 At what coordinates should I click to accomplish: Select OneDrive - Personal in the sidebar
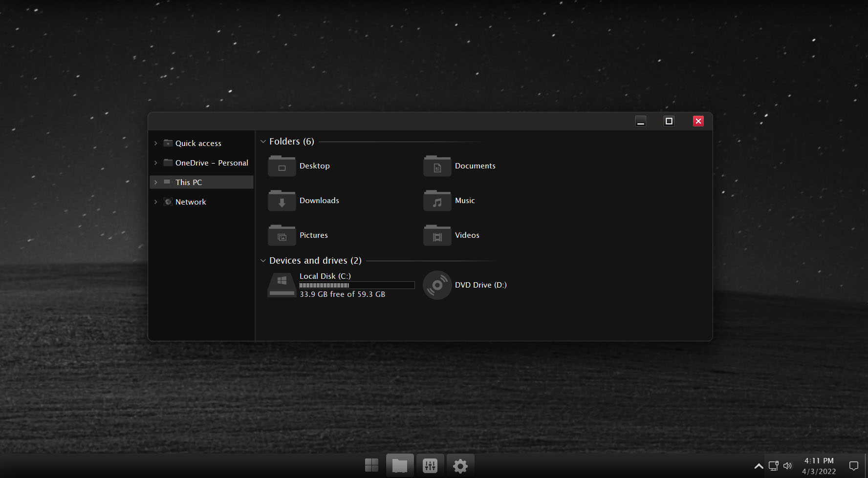(x=212, y=163)
